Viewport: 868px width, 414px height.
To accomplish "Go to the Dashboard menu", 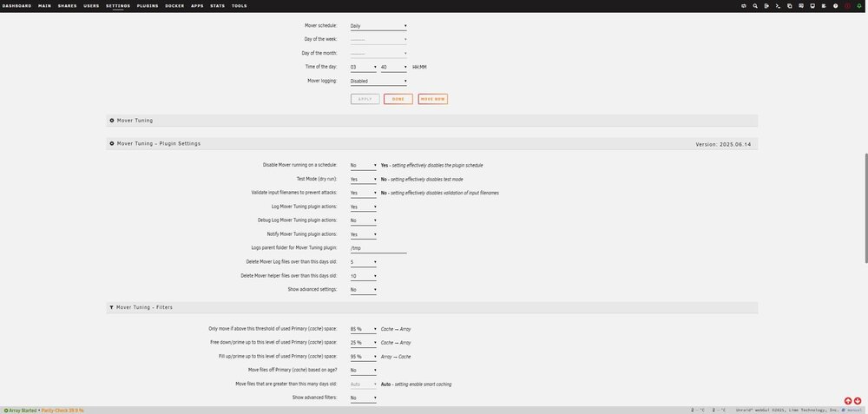I will 16,6.
